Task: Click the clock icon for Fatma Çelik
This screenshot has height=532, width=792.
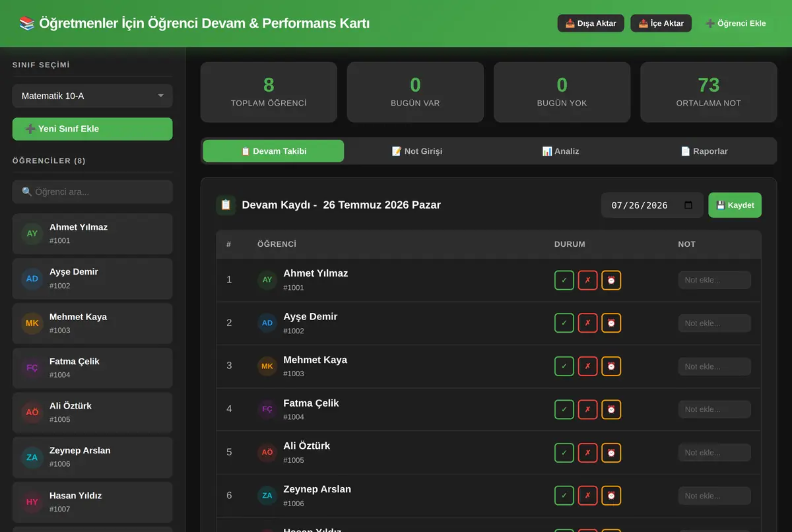Action: point(611,409)
